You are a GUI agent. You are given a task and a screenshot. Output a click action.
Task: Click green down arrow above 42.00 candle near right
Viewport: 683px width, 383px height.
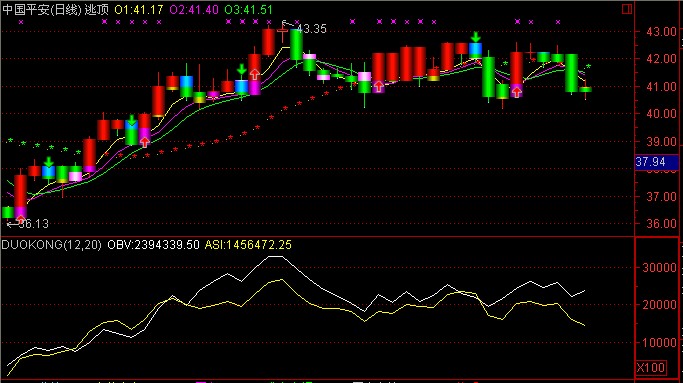(x=476, y=37)
